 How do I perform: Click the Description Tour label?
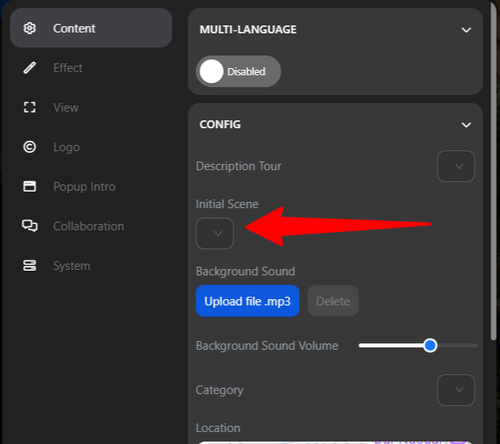coord(239,166)
